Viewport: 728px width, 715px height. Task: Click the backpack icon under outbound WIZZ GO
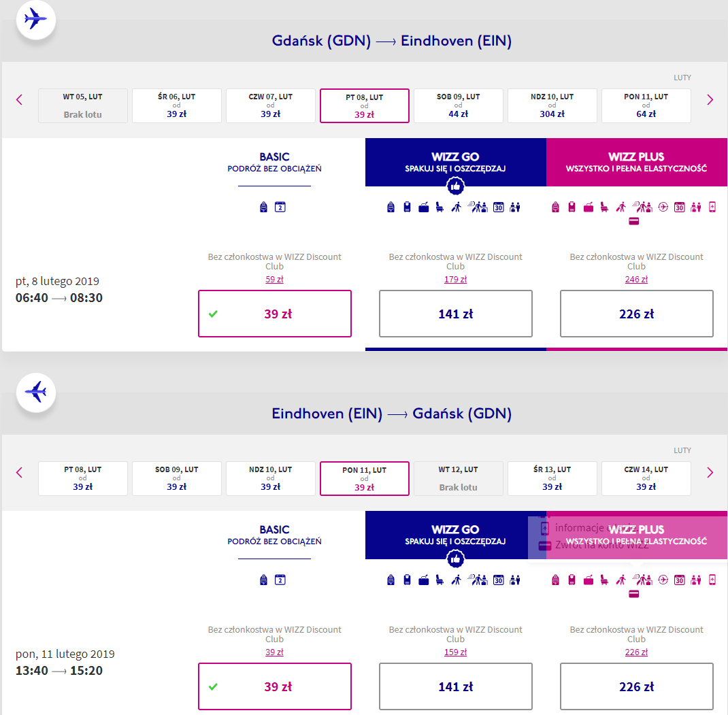click(x=391, y=207)
